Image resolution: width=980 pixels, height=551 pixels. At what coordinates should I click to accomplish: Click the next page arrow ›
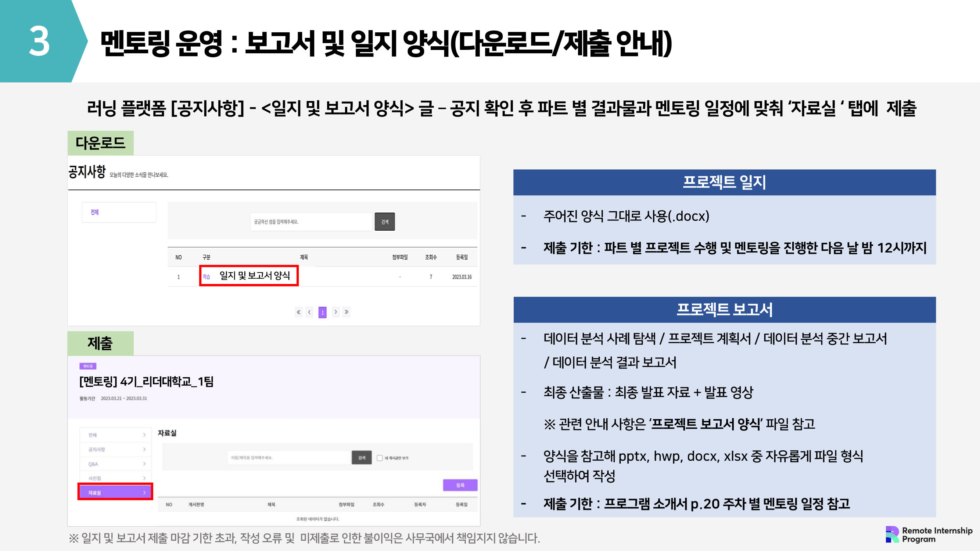[x=335, y=312]
